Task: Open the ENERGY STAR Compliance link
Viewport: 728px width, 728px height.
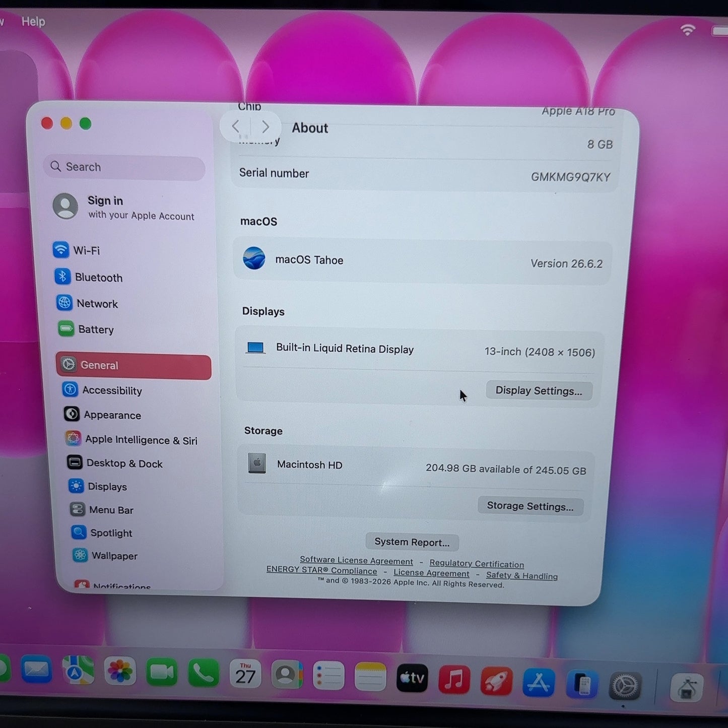Action: (321, 570)
